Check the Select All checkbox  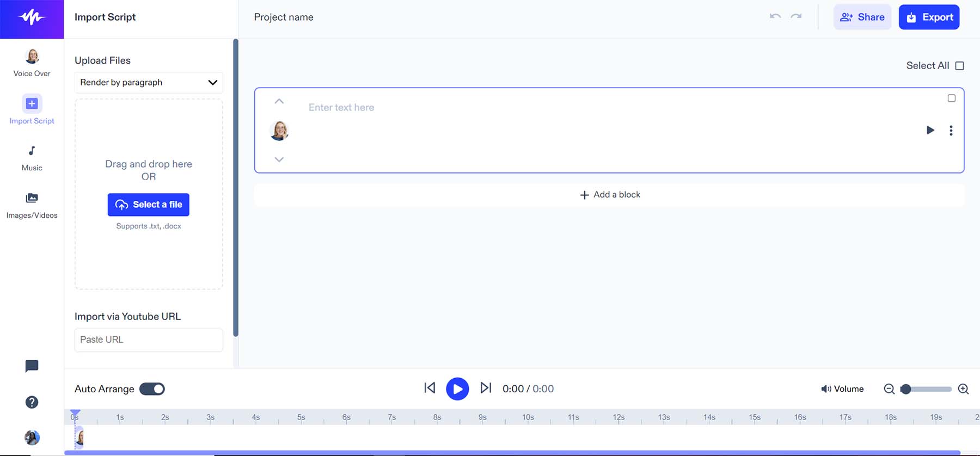pyautogui.click(x=959, y=66)
